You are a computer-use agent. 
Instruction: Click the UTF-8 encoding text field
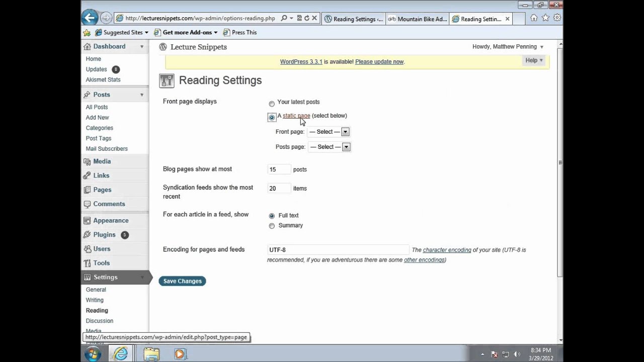click(x=338, y=250)
